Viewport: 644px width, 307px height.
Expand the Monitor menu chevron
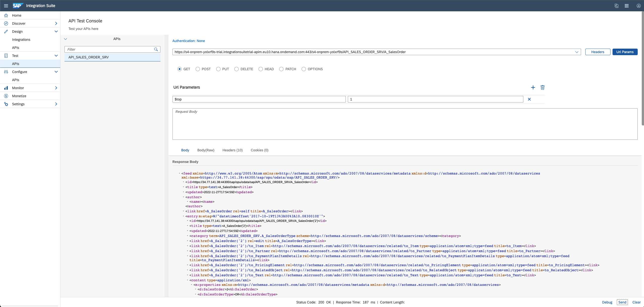tap(56, 88)
